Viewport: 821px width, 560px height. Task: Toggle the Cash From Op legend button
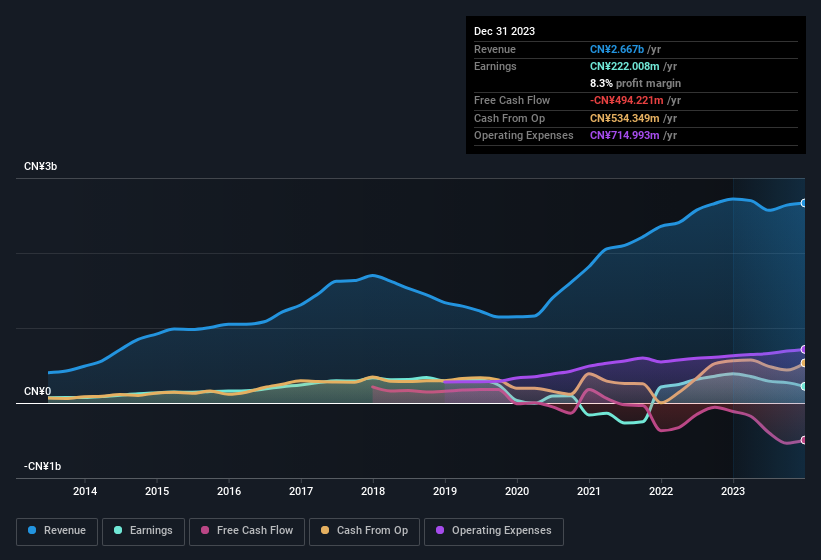pos(364,532)
